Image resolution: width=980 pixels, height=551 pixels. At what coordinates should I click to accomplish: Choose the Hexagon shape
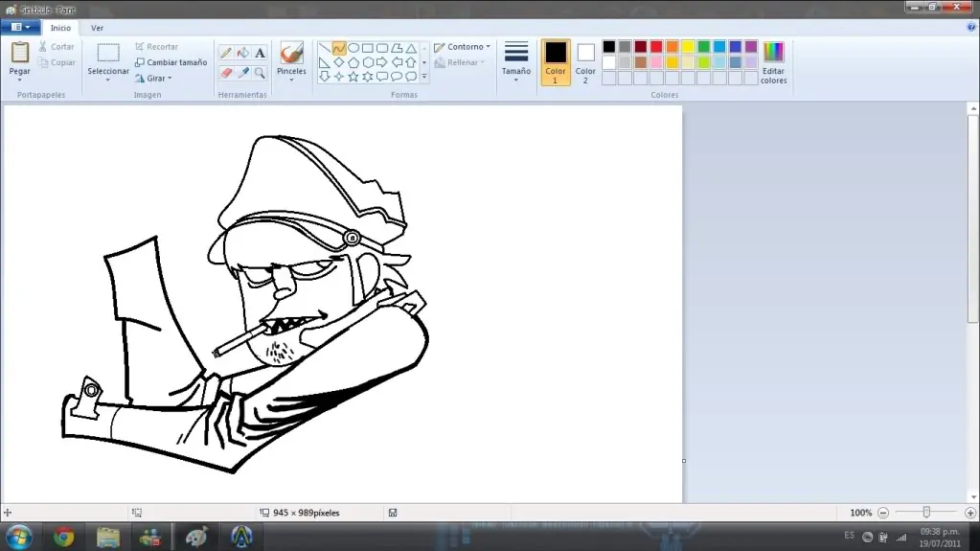point(368,62)
